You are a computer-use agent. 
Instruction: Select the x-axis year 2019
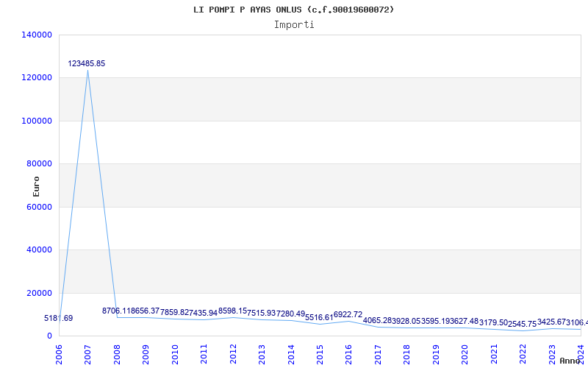click(436, 354)
